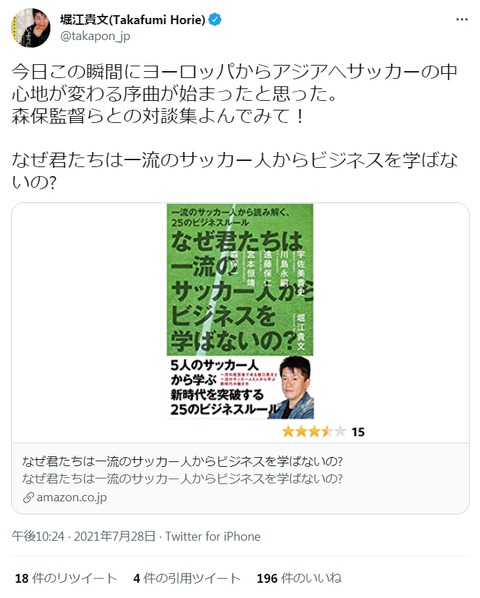Open the three-dot more options menu
Image resolution: width=480 pixels, height=598 pixels.
pos(462,19)
